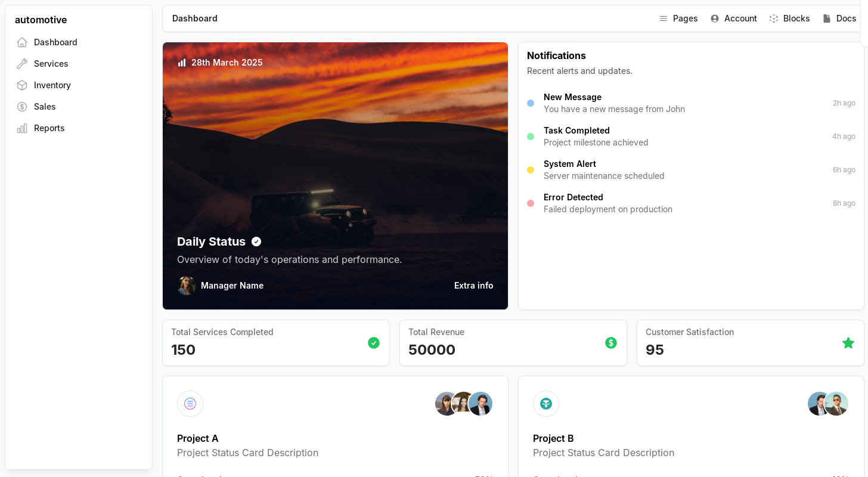Click the Services wrench icon
This screenshot has height=477, width=868.
22,64
